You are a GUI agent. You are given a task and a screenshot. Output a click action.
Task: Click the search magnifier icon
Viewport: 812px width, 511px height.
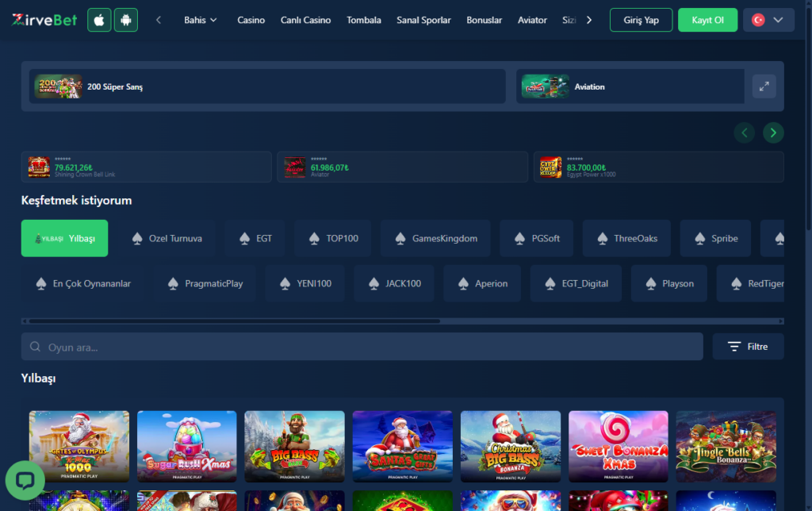click(x=35, y=347)
